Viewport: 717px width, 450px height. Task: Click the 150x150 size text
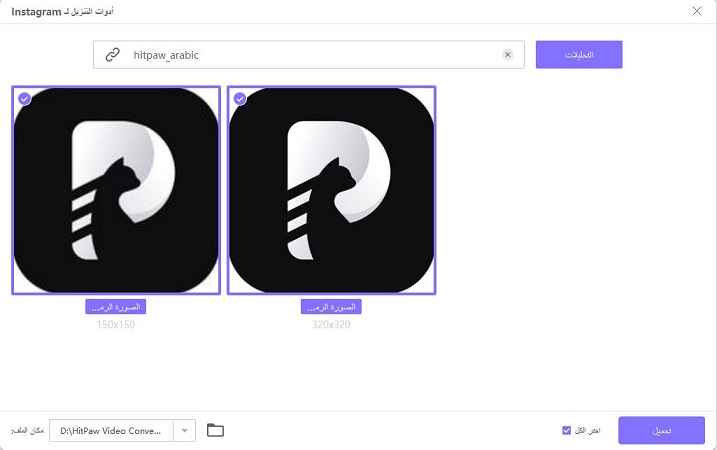pyautogui.click(x=116, y=325)
